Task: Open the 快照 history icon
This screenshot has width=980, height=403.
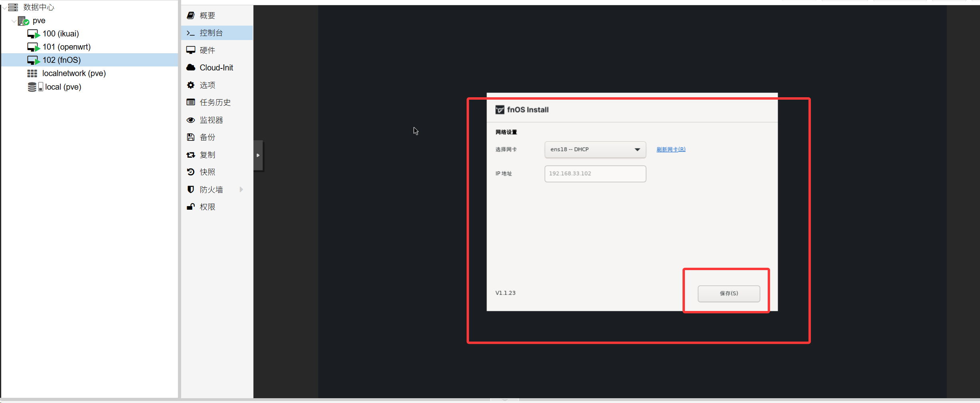Action: 191,172
